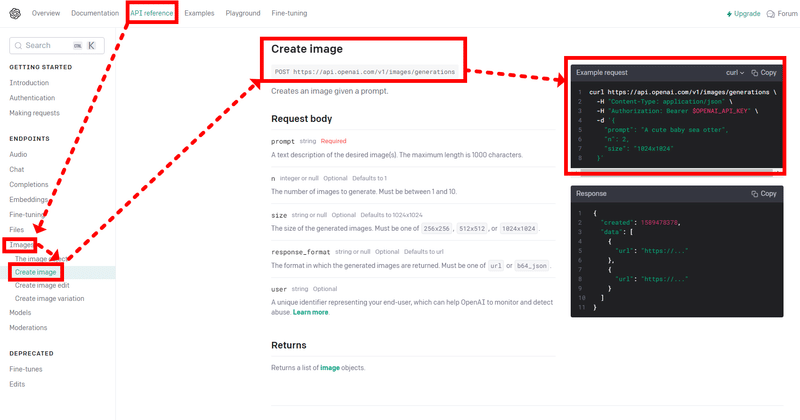Copy the example request code
Screen dimensions: 800x420
tap(764, 72)
